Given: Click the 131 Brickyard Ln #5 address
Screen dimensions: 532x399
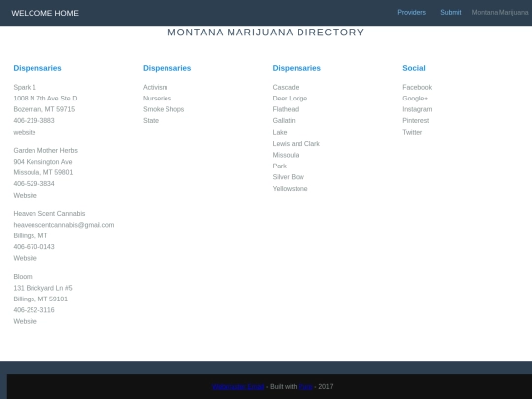Looking at the screenshot, I should pos(42,288).
